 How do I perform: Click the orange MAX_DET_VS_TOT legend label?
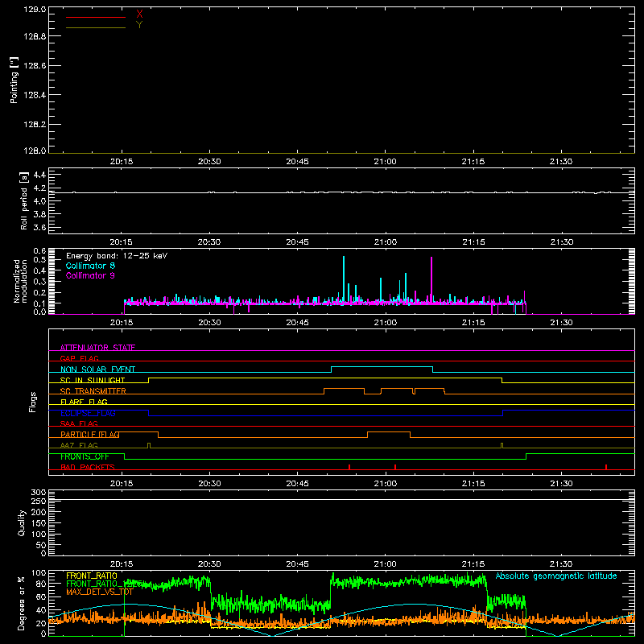[x=100, y=592]
